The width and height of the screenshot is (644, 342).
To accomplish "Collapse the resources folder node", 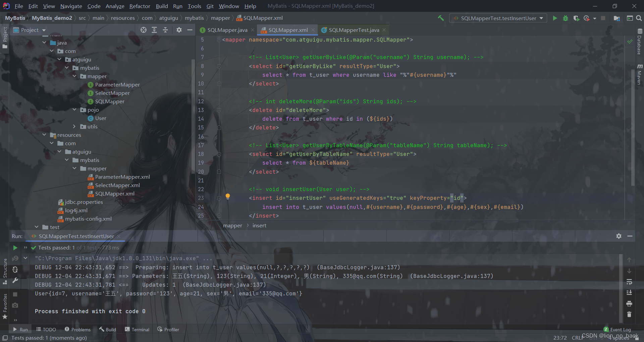I will pos(44,135).
